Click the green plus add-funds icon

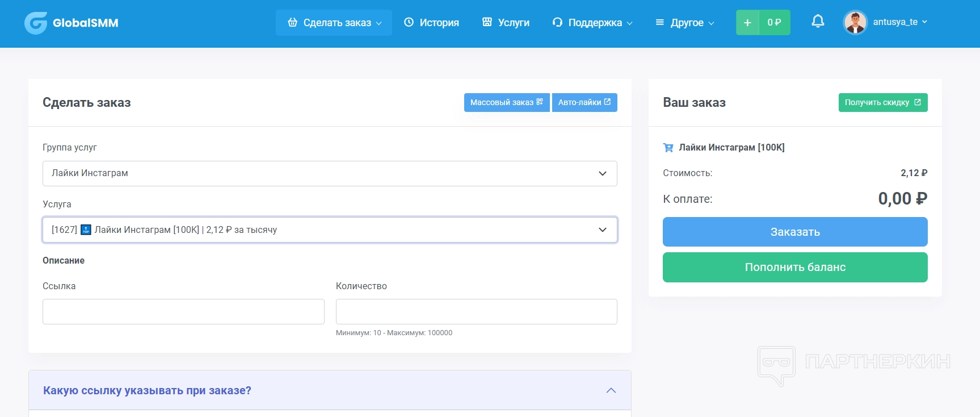coord(747,23)
